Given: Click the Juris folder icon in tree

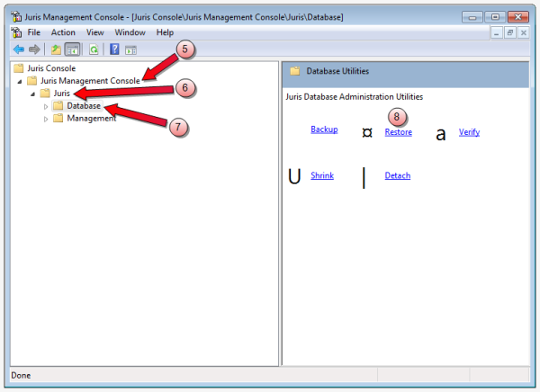Looking at the screenshot, I should coord(45,93).
